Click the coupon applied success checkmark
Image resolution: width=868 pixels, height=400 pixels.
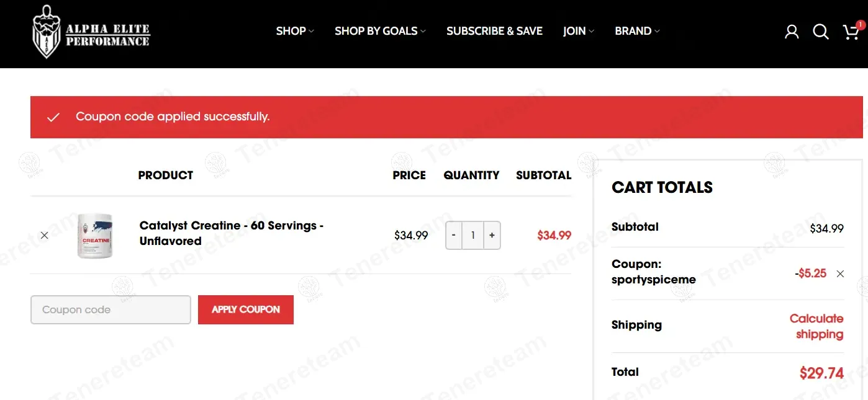tap(53, 117)
